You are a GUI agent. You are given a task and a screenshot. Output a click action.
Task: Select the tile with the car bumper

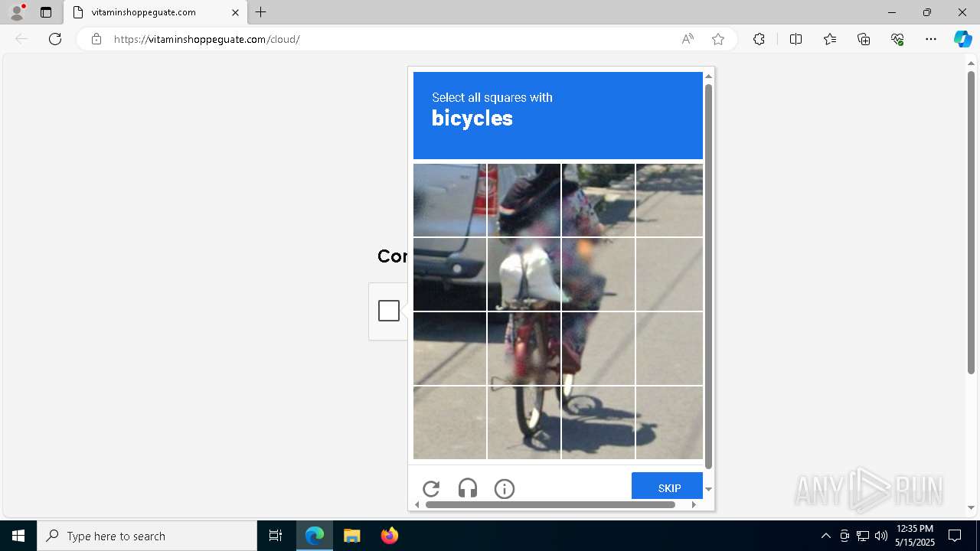[x=449, y=274]
